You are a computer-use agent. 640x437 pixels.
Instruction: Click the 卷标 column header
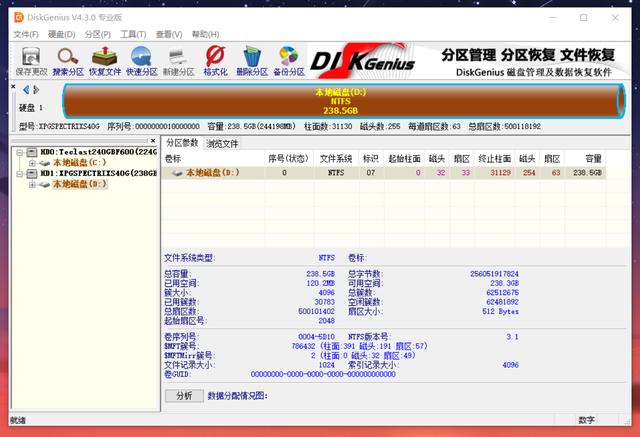coord(213,159)
